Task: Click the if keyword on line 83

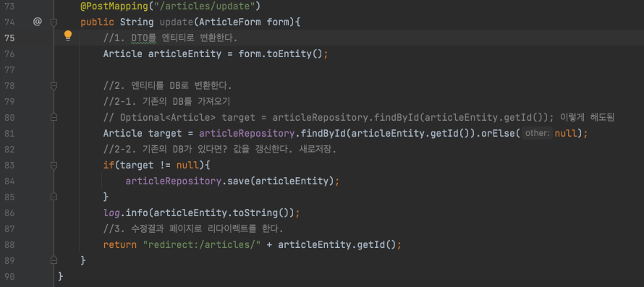Action: [x=109, y=165]
